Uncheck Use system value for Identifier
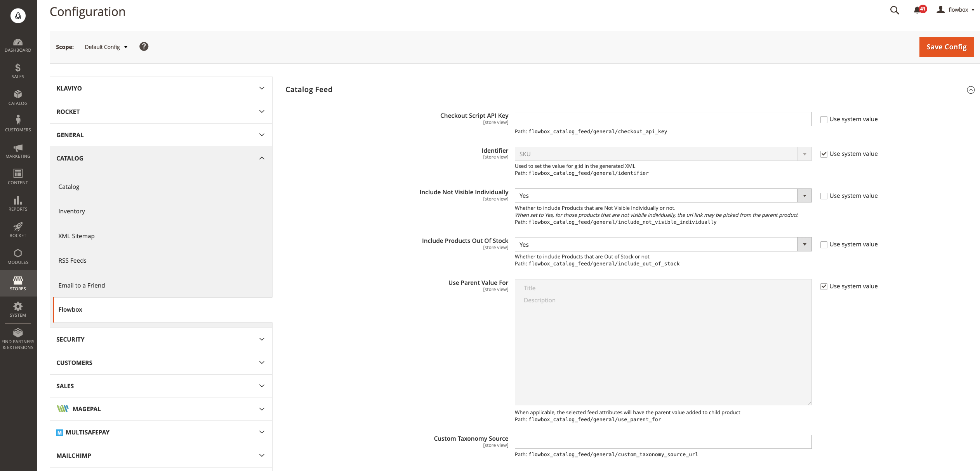The height and width of the screenshot is (471, 980). coord(824,154)
